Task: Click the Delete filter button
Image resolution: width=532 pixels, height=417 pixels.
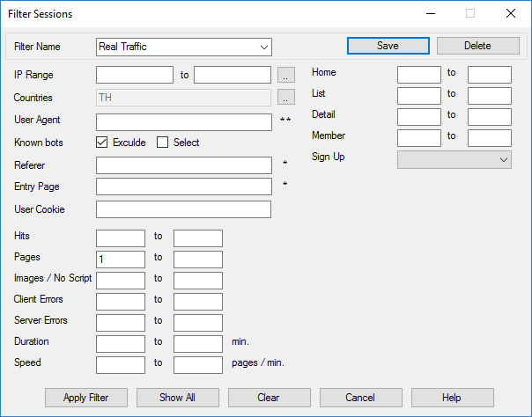Action: [477, 46]
